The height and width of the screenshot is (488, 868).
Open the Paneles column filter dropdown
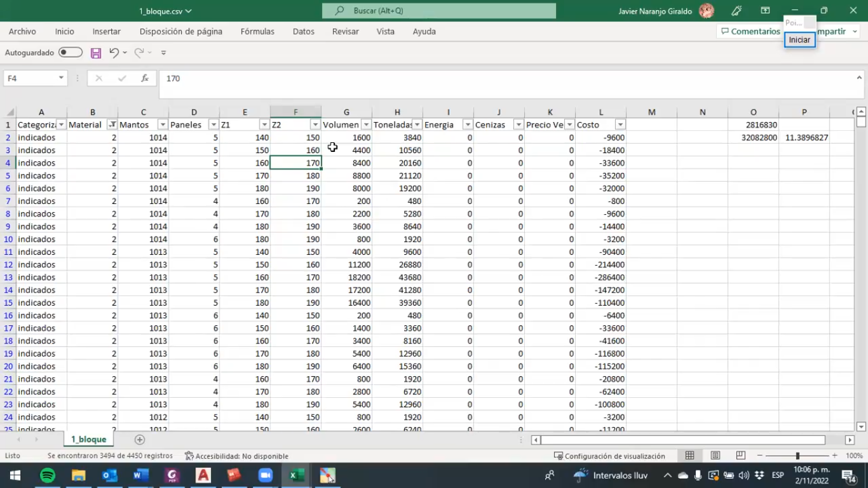[x=214, y=125]
